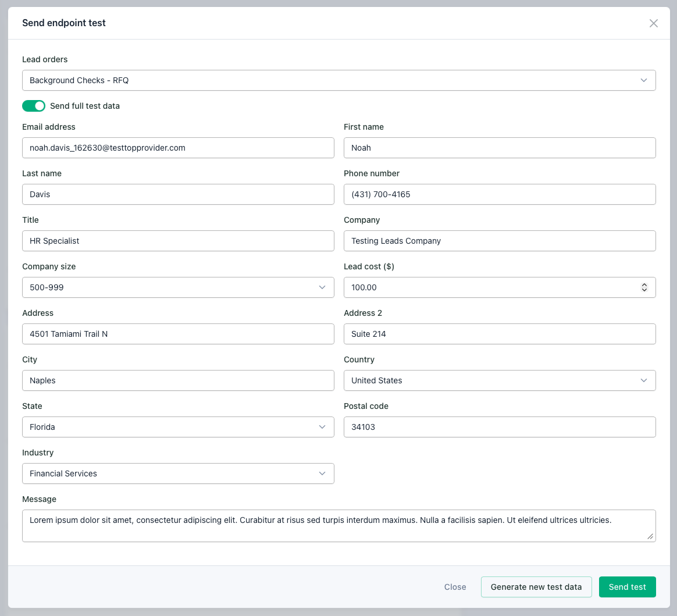Click the Lead orders chevron icon
677x616 pixels.
(x=644, y=80)
